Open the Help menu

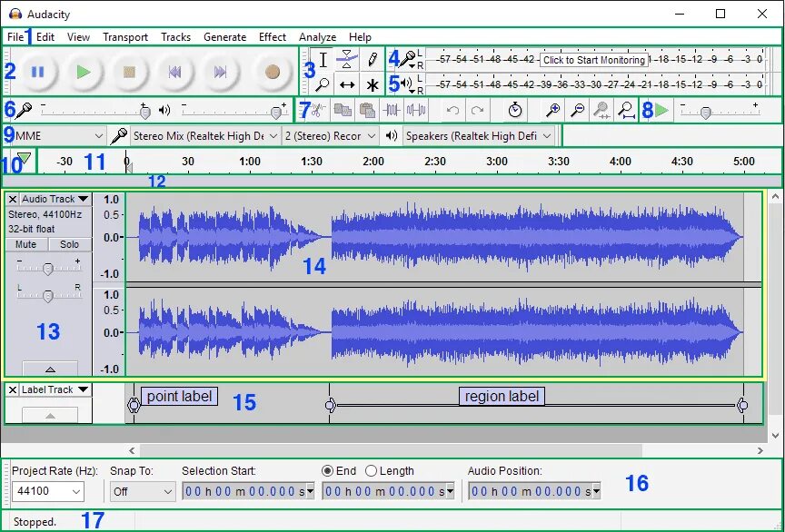click(360, 37)
